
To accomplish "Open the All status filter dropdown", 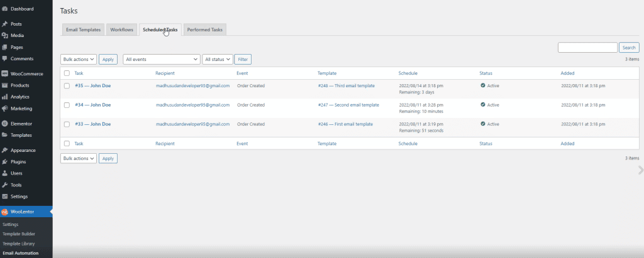I will 218,59.
